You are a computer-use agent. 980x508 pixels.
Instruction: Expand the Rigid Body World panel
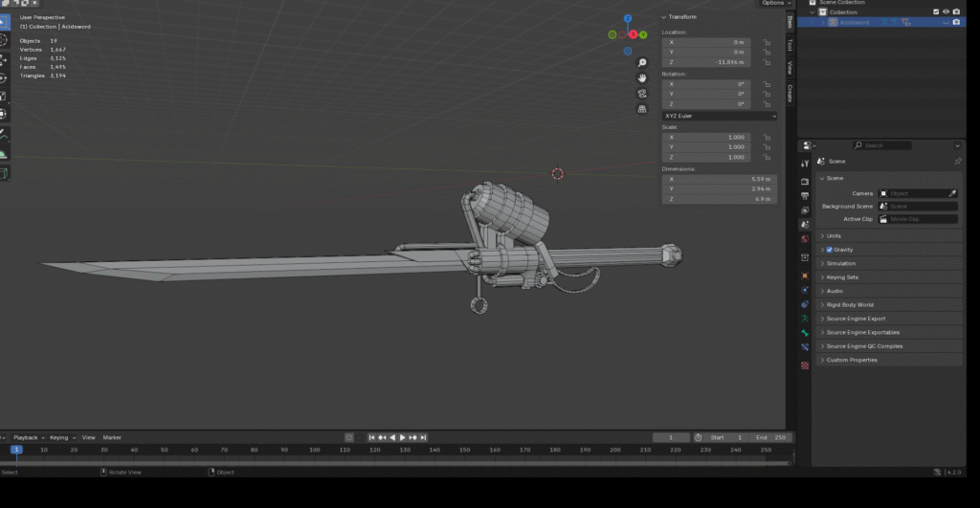tap(850, 305)
